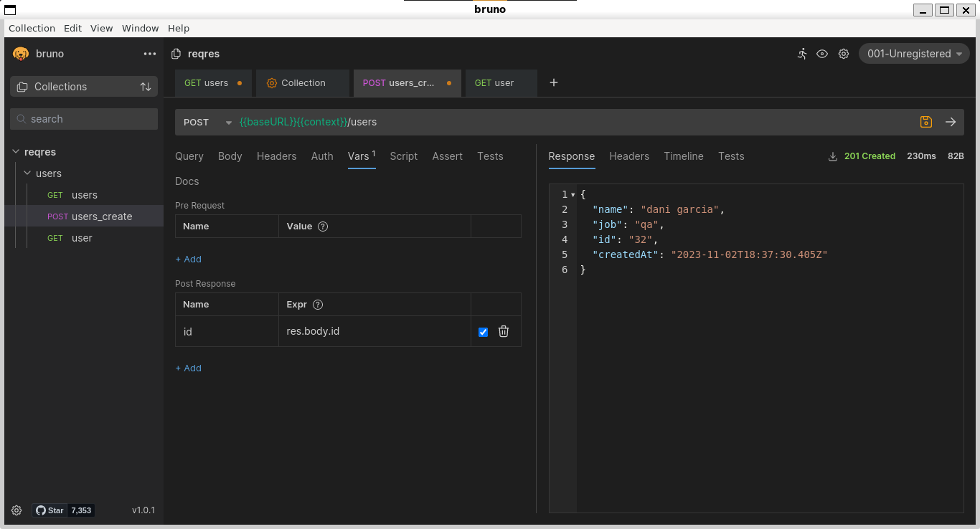The image size is (980, 529).
Task: Click the sidebar search field
Action: tap(83, 118)
